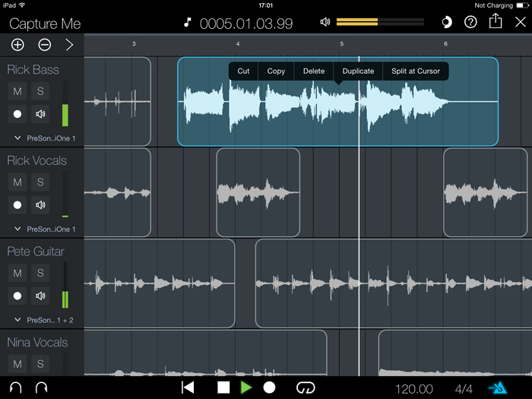Choose Split at Cursor in the popup
The image size is (532, 399).
[415, 71]
